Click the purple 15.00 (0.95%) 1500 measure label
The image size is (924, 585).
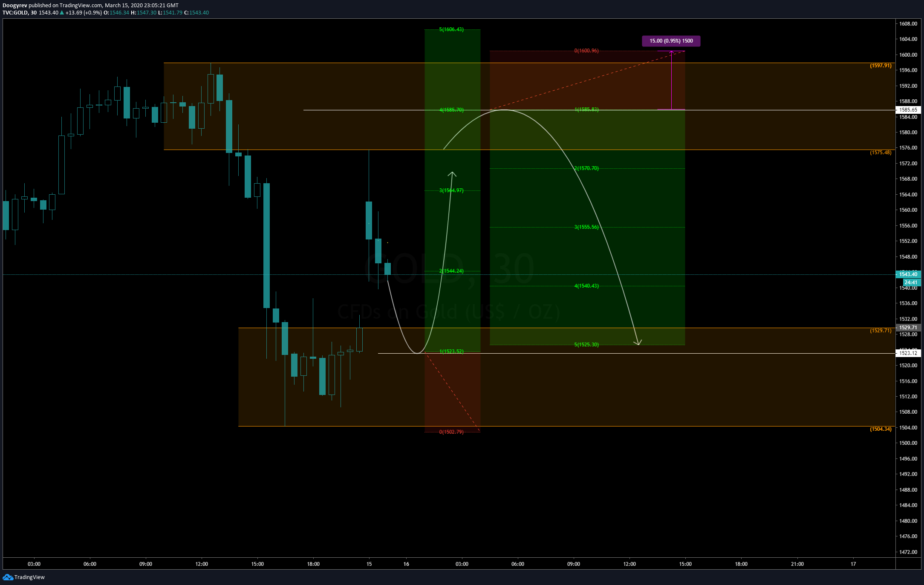[671, 41]
